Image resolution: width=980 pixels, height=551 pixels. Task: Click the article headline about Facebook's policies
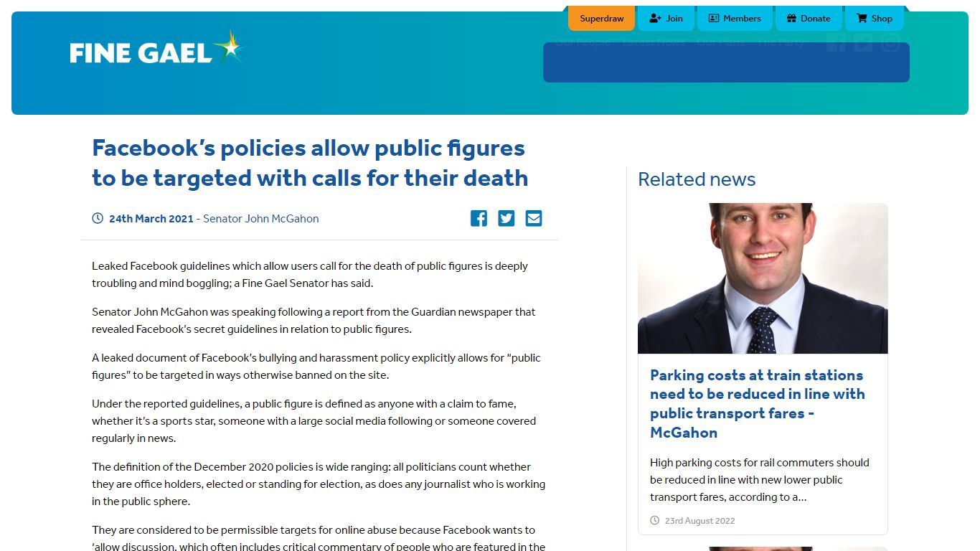[x=310, y=163]
